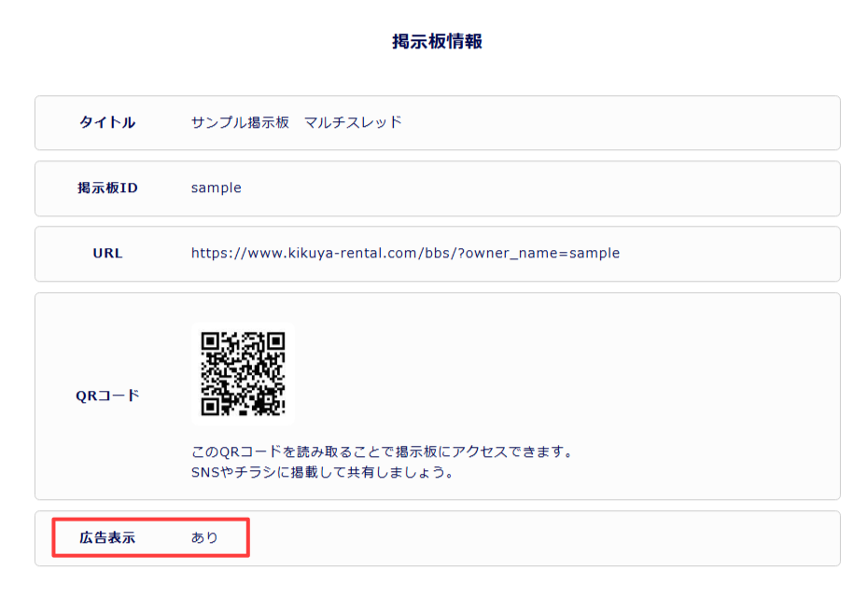Click the あり advertisement display value
The image size is (868, 597).
coord(204,537)
